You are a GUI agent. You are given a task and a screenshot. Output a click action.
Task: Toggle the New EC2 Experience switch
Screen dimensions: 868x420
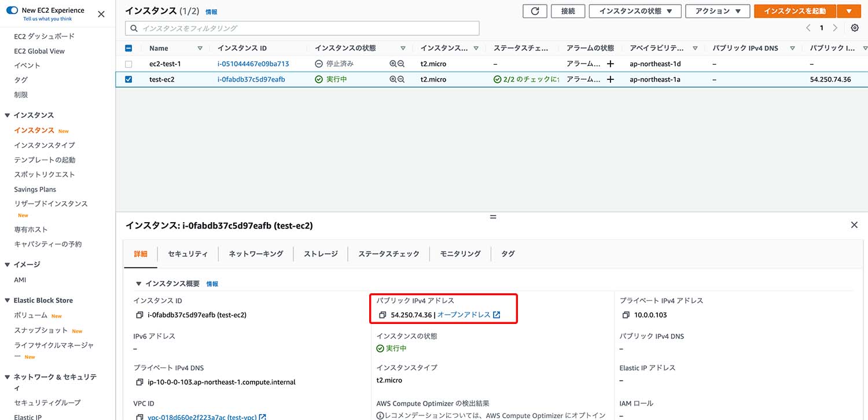tap(12, 10)
